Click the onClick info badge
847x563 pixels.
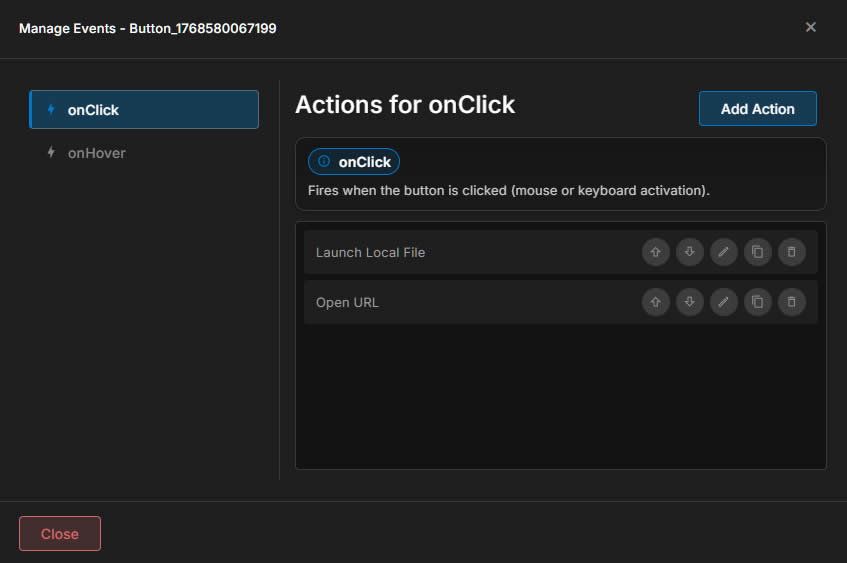coord(353,161)
